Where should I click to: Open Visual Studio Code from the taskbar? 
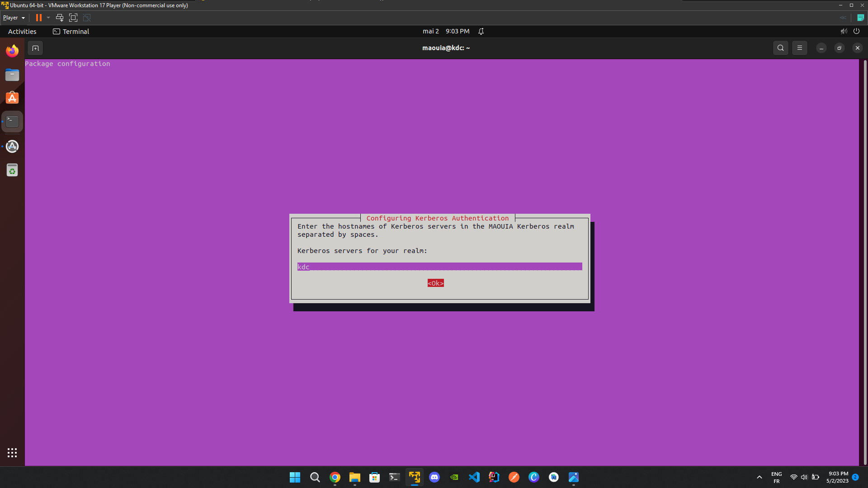coord(474,477)
